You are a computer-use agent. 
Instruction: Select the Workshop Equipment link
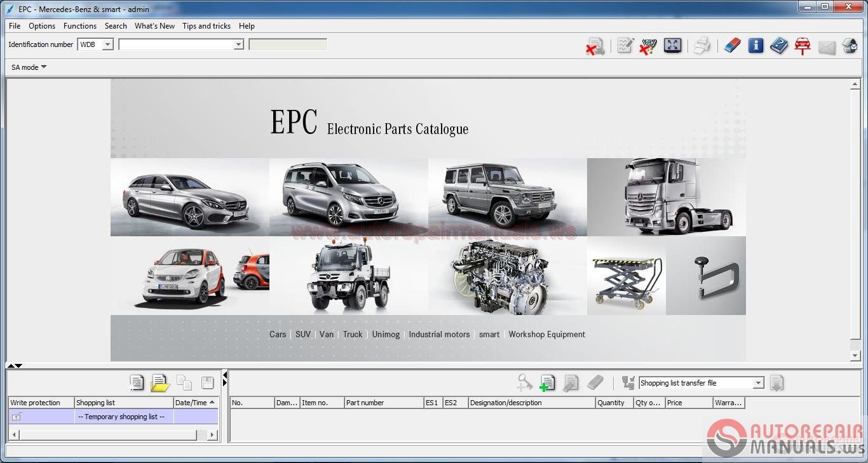[x=547, y=334]
